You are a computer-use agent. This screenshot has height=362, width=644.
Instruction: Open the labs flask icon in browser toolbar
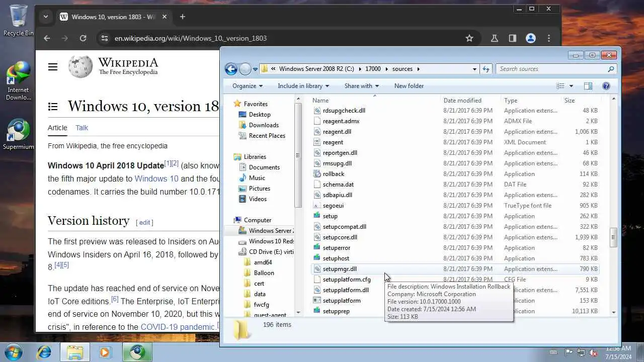tap(494, 38)
